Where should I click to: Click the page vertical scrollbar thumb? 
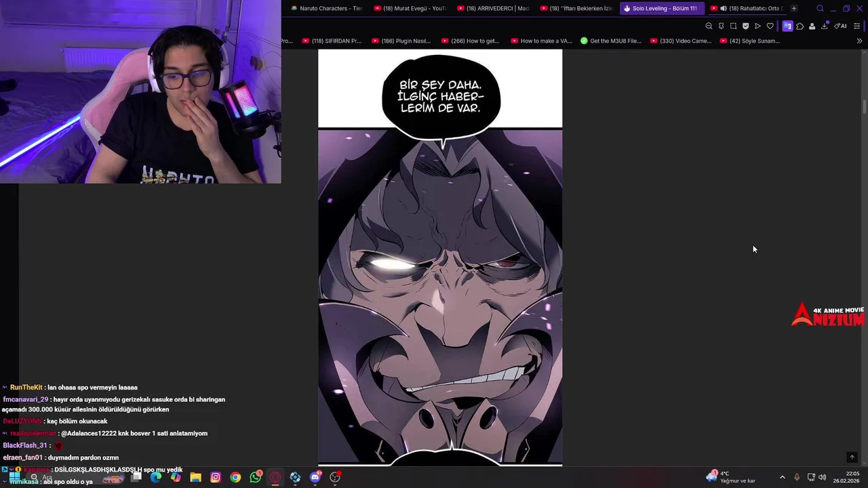pos(865,107)
